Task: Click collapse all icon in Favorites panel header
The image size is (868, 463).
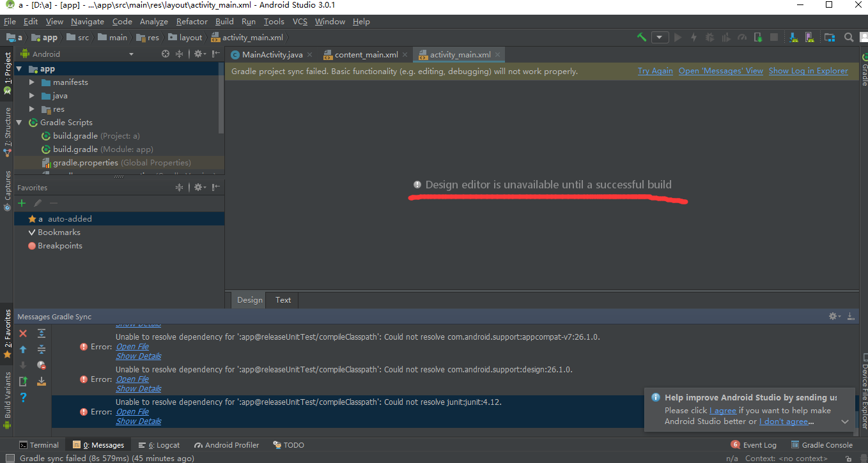Action: [180, 188]
